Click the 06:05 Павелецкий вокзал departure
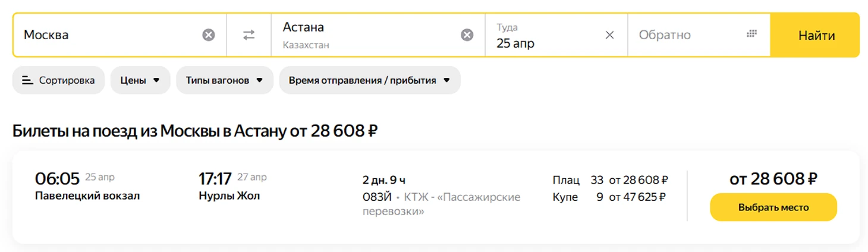Image resolution: width=868 pixels, height=252 pixels. [x=87, y=187]
